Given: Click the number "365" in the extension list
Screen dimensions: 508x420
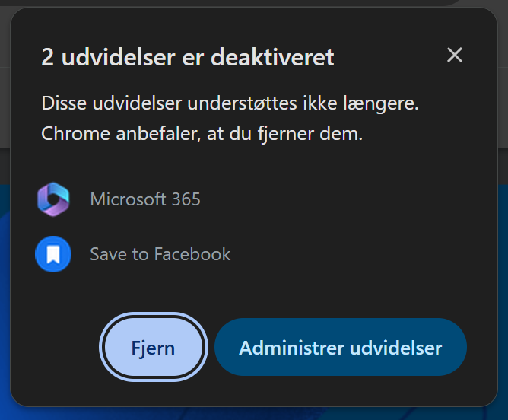Looking at the screenshot, I should click(x=186, y=199).
